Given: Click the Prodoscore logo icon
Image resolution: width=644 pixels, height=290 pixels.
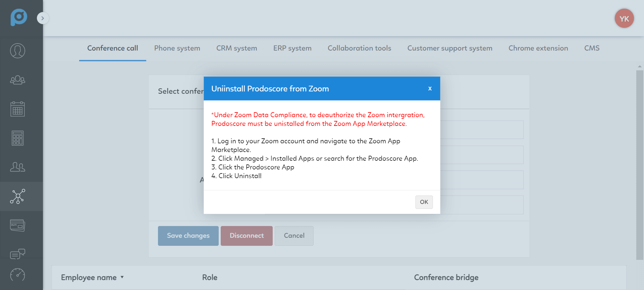Looking at the screenshot, I should point(18,17).
